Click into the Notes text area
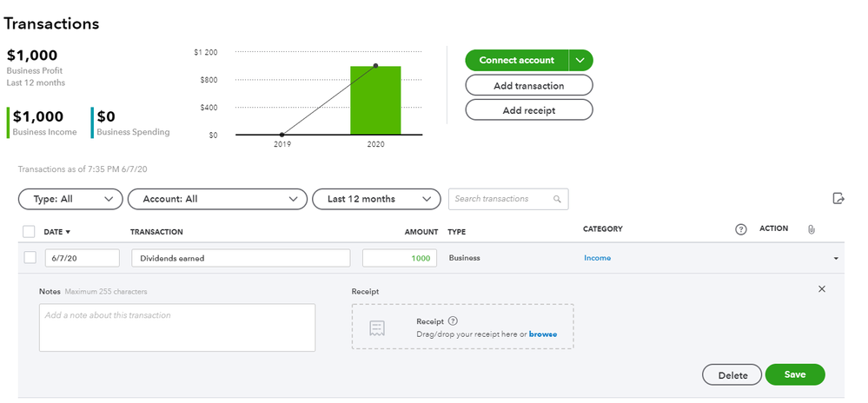The height and width of the screenshot is (403, 868). point(177,327)
